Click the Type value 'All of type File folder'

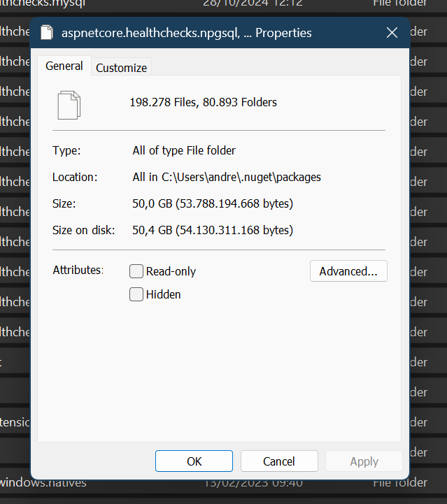[184, 150]
